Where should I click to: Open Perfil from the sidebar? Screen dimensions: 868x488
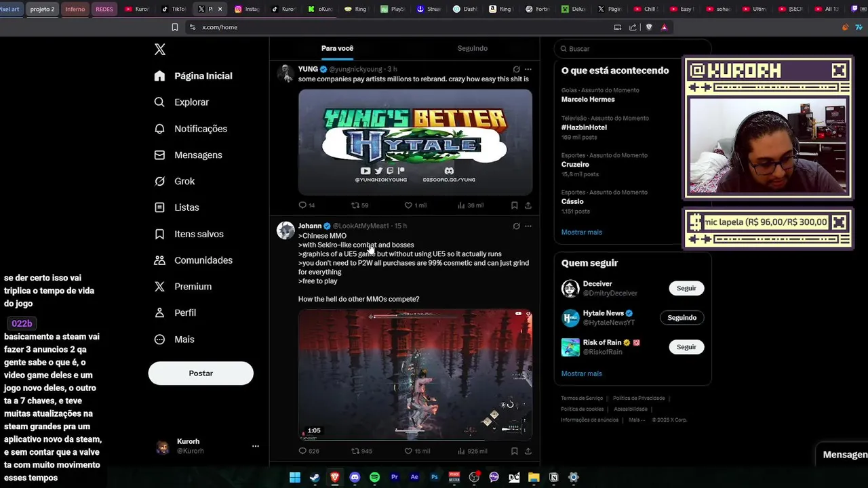[x=175, y=313]
